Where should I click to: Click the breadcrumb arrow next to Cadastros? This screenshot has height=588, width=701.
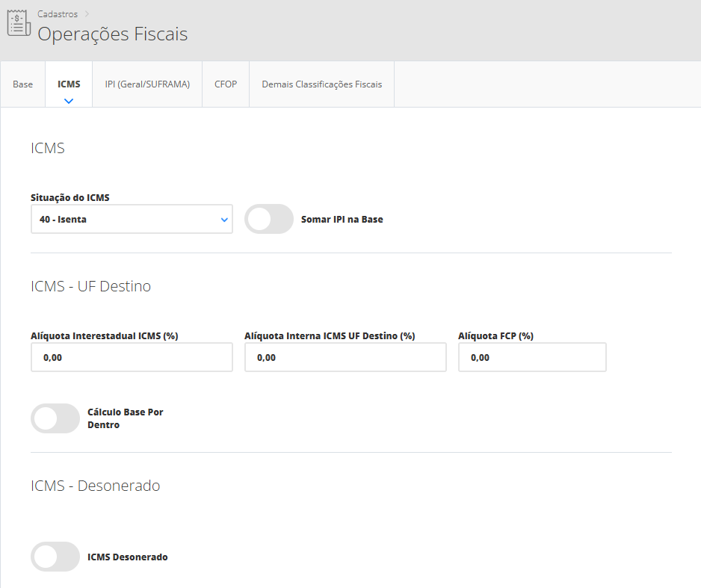[87, 13]
